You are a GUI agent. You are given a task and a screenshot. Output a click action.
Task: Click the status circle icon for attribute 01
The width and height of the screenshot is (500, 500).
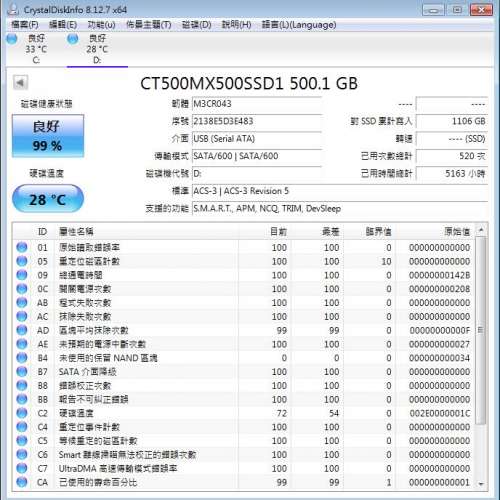(x=22, y=247)
